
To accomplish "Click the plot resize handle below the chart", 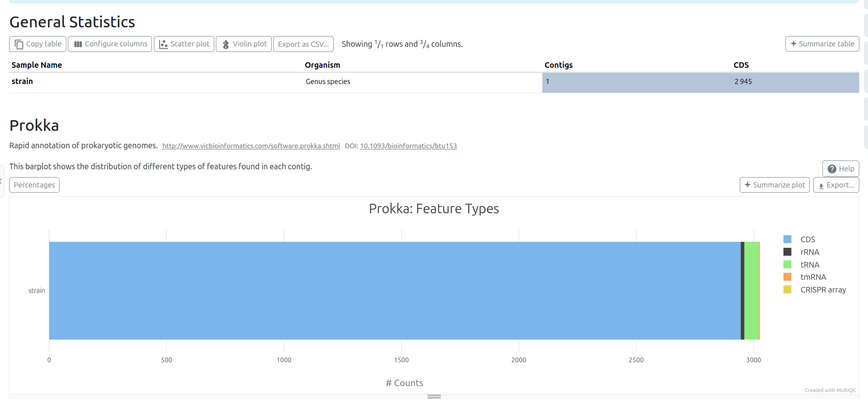I will [x=434, y=396].
